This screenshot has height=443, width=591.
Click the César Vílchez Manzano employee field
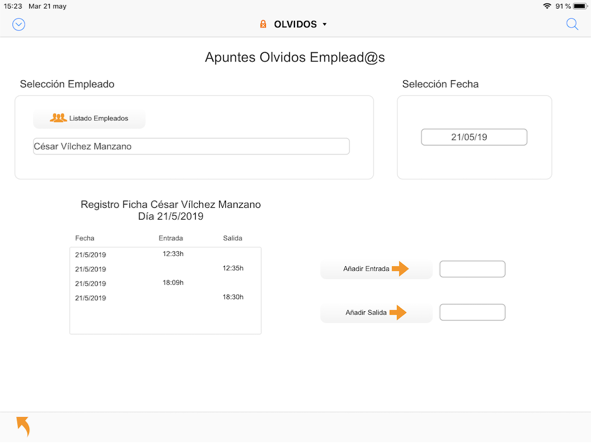tap(191, 146)
